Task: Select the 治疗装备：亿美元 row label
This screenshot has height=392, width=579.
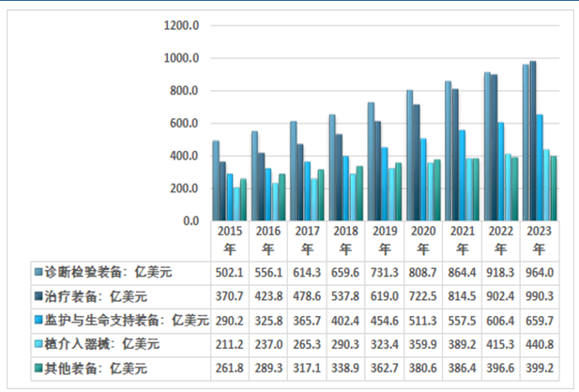Action: click(x=96, y=296)
